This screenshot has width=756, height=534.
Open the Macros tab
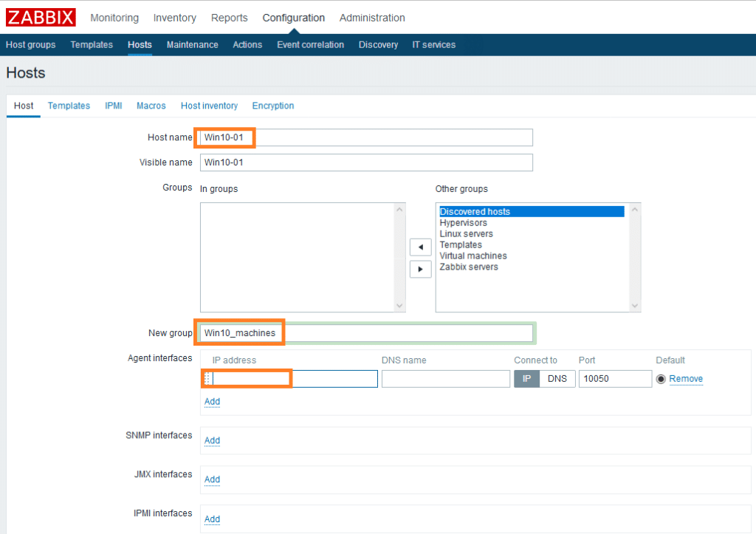(151, 106)
